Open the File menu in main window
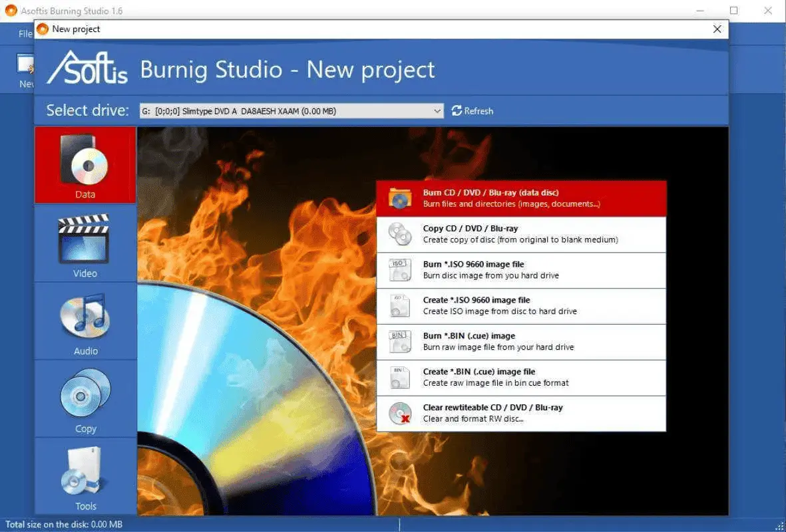 coord(25,34)
